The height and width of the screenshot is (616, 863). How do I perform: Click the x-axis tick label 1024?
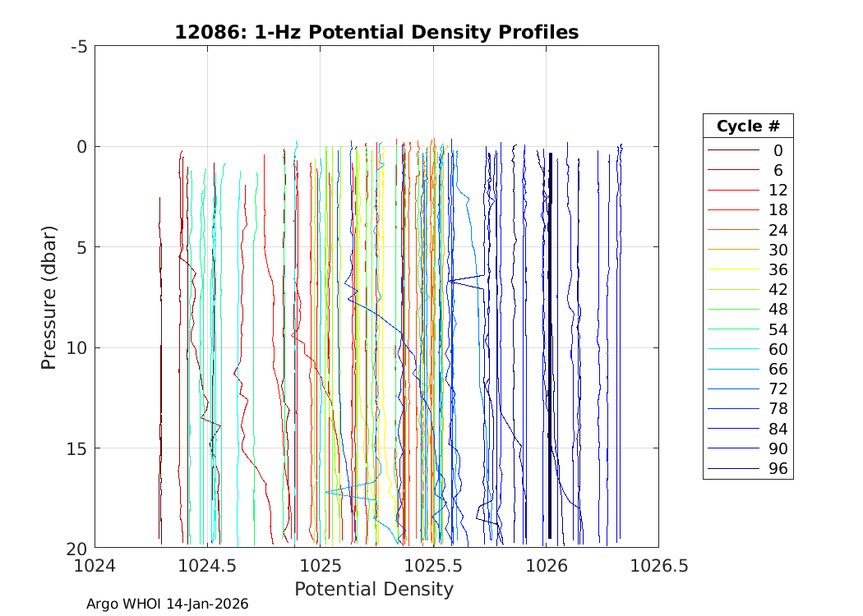tap(95, 566)
